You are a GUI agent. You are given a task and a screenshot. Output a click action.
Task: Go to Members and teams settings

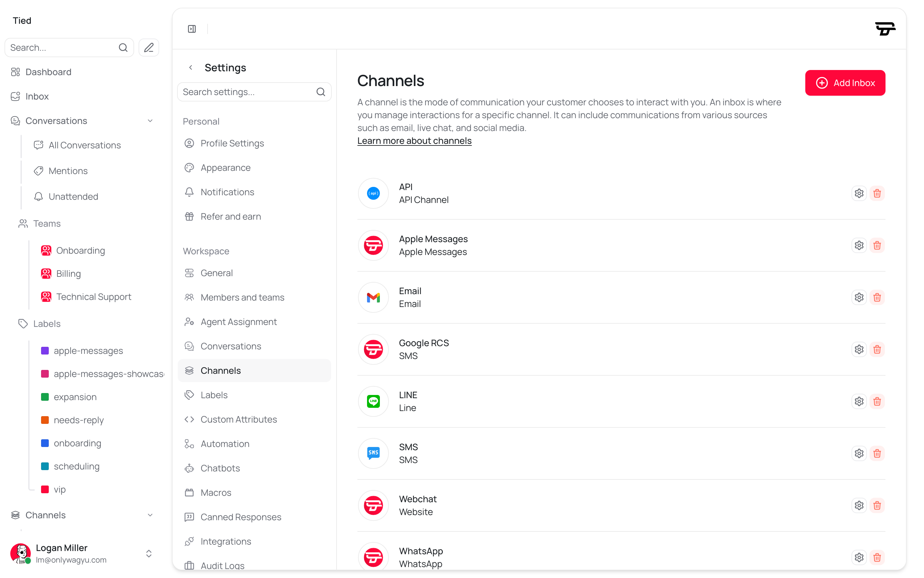(x=254, y=297)
